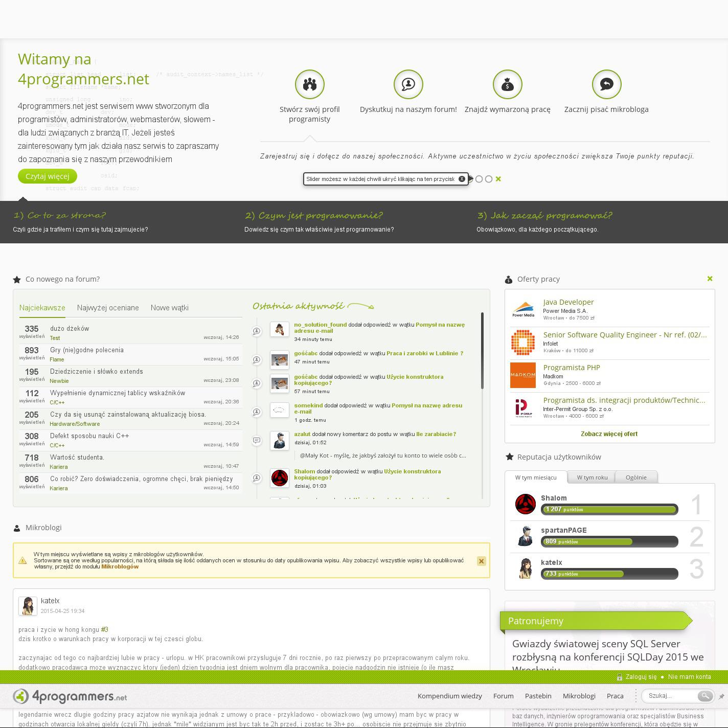Click the programmer profile icon above 'Stwórz swój profil programisty'
Image resolution: width=728 pixels, height=728 pixels.
[310, 84]
